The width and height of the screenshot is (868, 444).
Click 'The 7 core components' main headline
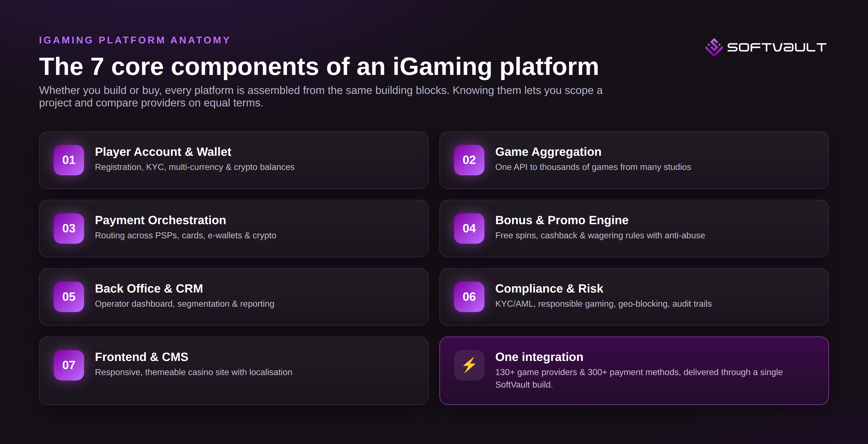tap(319, 66)
